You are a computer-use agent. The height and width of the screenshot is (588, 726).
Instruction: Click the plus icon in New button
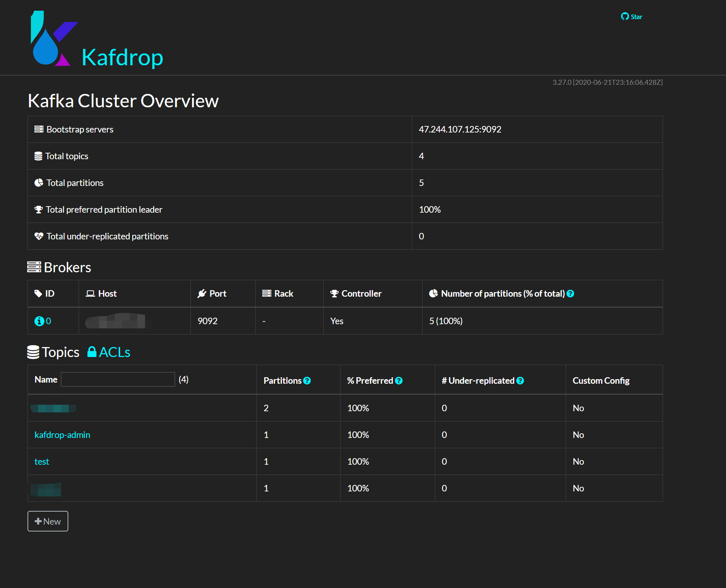click(x=38, y=521)
